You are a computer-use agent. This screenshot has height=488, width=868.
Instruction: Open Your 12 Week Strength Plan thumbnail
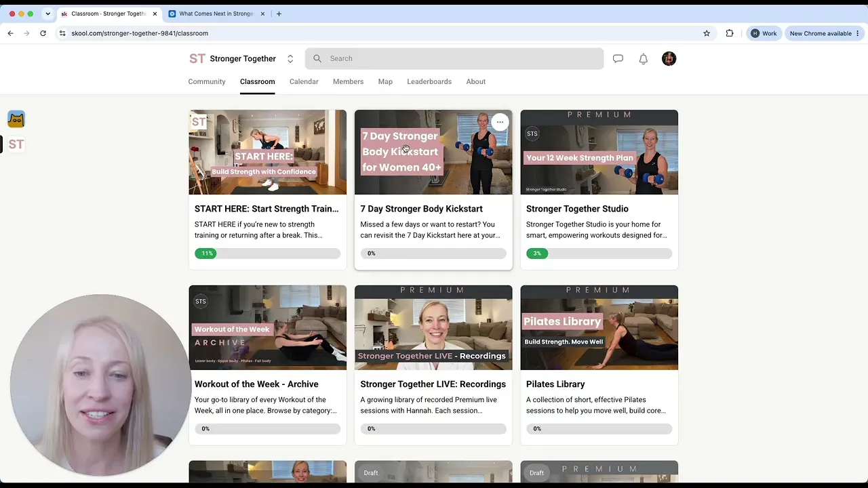click(599, 152)
